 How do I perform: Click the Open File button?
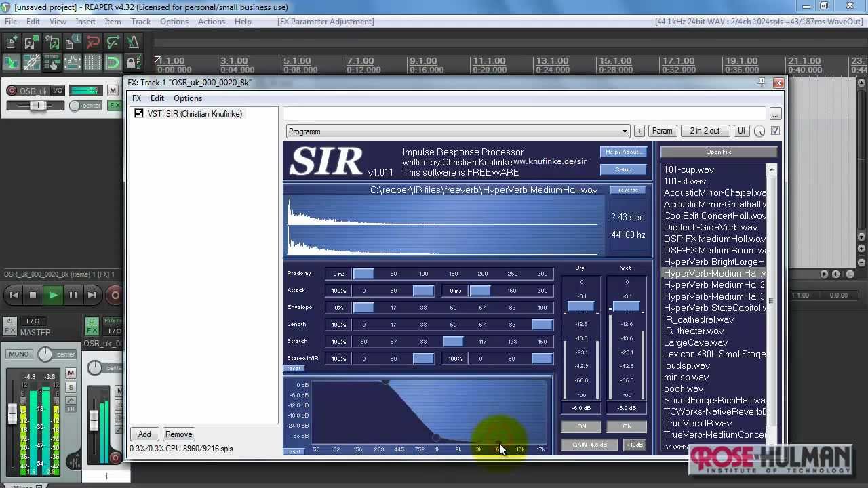point(719,152)
